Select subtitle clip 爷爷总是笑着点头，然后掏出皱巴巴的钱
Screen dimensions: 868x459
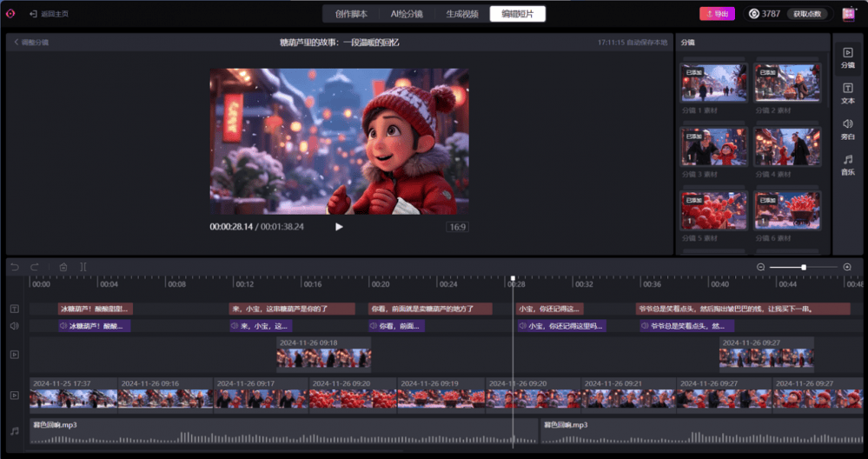[x=743, y=309]
